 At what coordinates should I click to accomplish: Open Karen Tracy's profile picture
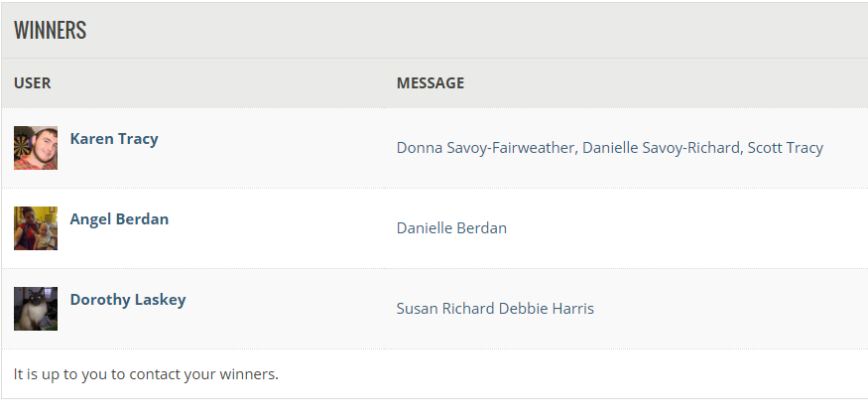click(x=36, y=148)
